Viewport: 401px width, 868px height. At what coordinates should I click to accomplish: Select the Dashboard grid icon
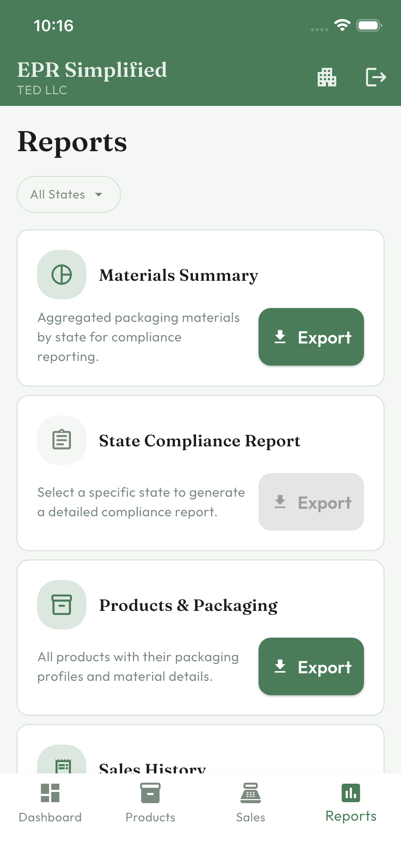click(50, 792)
